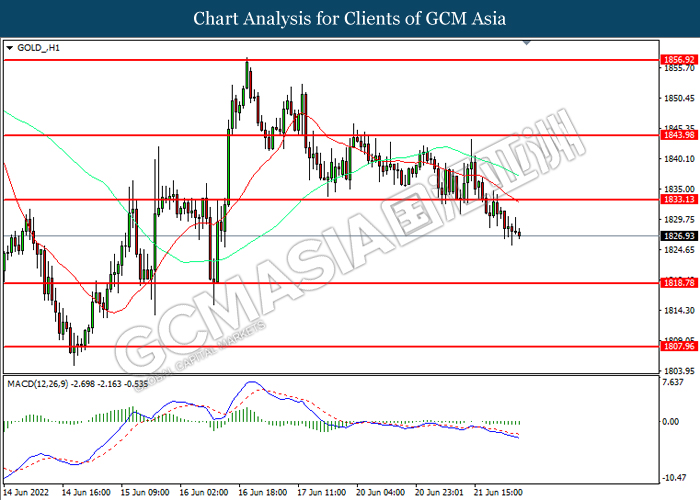This screenshot has height=500, width=700.
Task: Click the 15 Jun 09:00 time axis label
Action: (145, 492)
